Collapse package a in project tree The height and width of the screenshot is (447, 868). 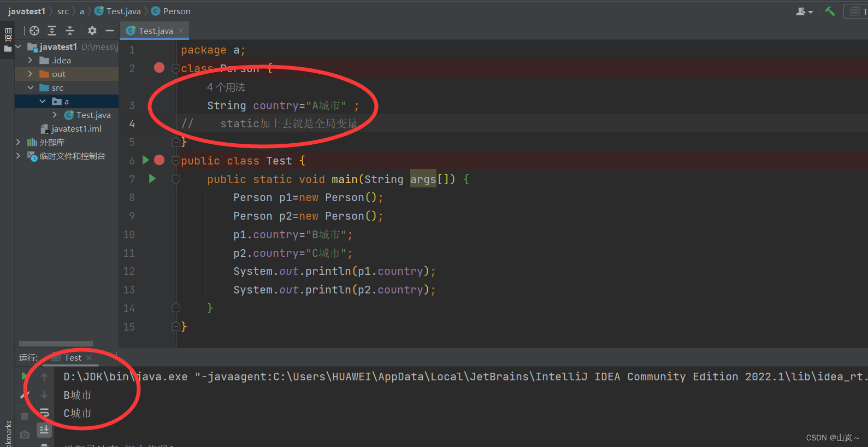42,101
